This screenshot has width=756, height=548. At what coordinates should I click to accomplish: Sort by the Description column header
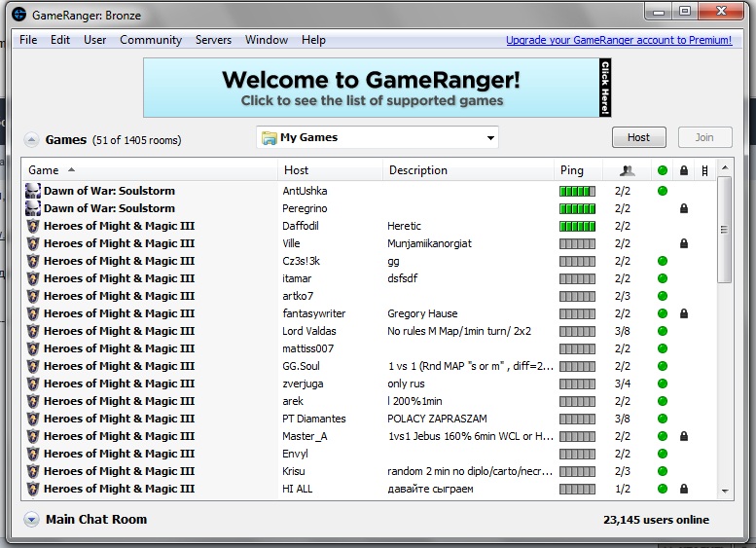point(469,170)
